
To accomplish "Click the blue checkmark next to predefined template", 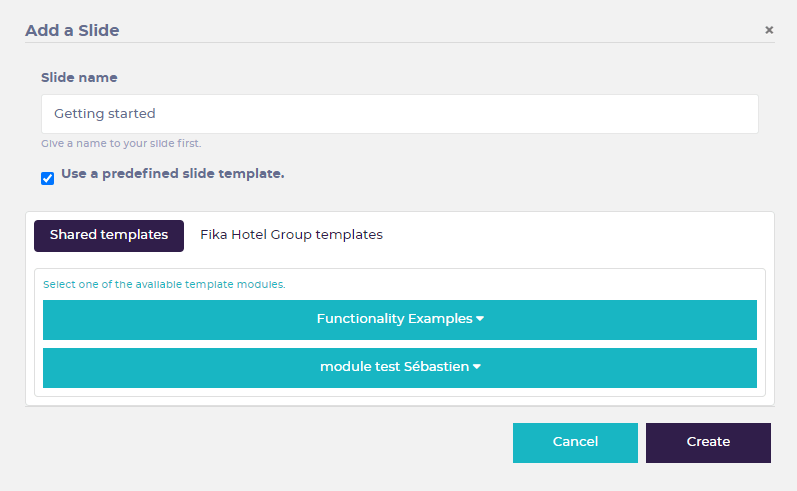I will pyautogui.click(x=47, y=178).
